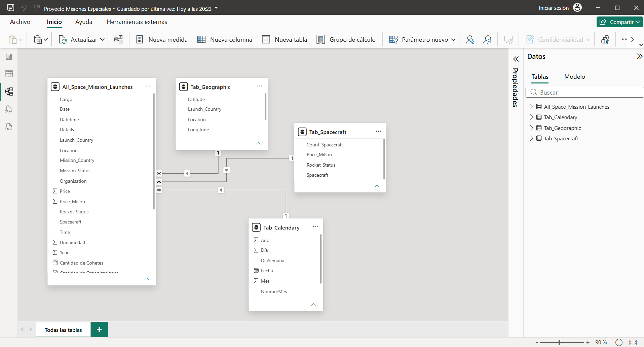Viewport: 644px width, 347px height.
Task: Expand Tab_Calendary in Datos pane
Action: [x=531, y=117]
